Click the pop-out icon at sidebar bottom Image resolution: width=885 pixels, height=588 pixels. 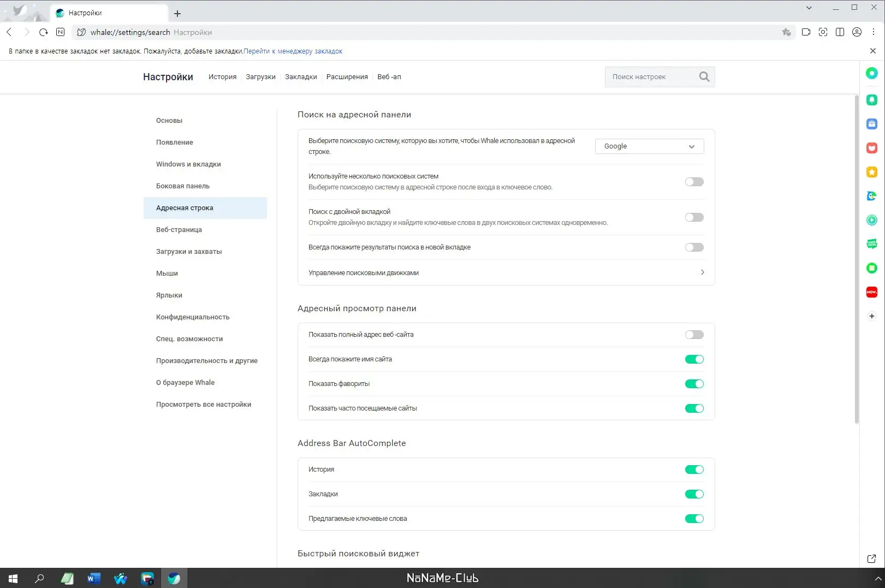872,559
